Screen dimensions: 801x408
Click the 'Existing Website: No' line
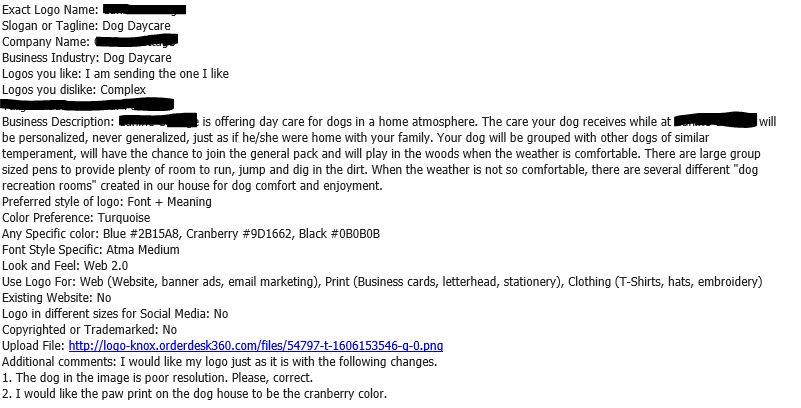pyautogui.click(x=57, y=298)
